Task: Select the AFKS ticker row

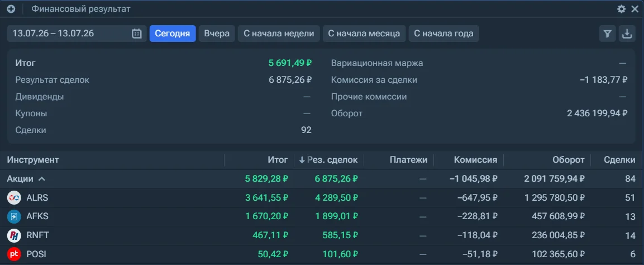Action: point(322,216)
